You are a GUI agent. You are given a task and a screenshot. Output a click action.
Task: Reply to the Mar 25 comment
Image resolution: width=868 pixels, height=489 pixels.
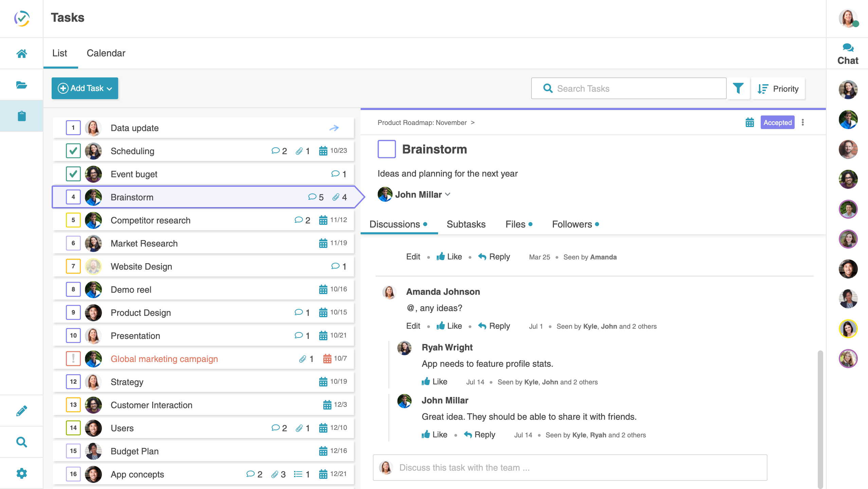[x=494, y=257]
